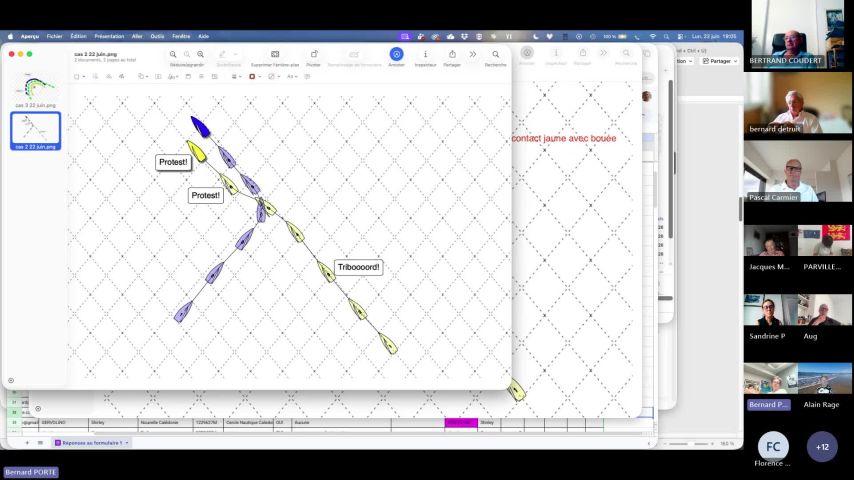Click the Apple logo menu

click(x=10, y=37)
